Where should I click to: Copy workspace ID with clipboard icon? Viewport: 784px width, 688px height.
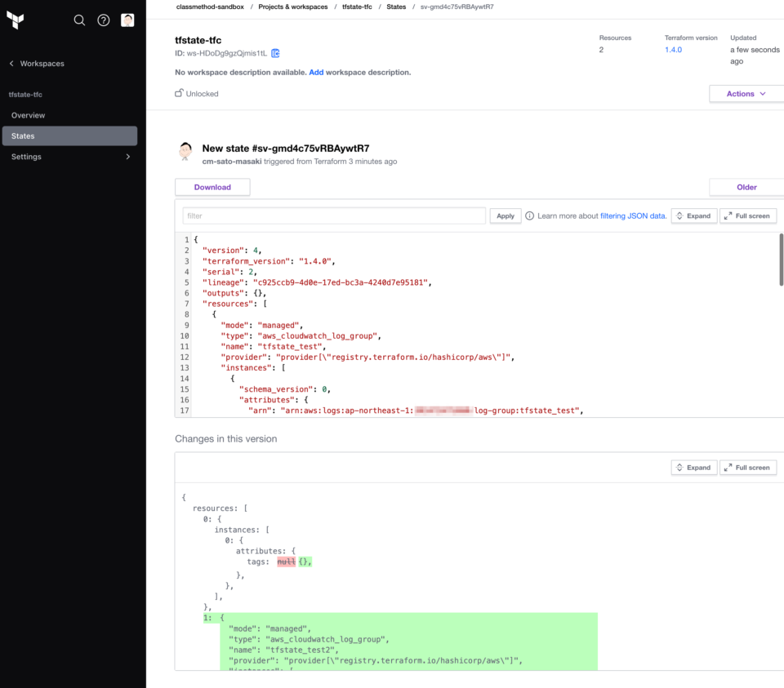tap(275, 53)
